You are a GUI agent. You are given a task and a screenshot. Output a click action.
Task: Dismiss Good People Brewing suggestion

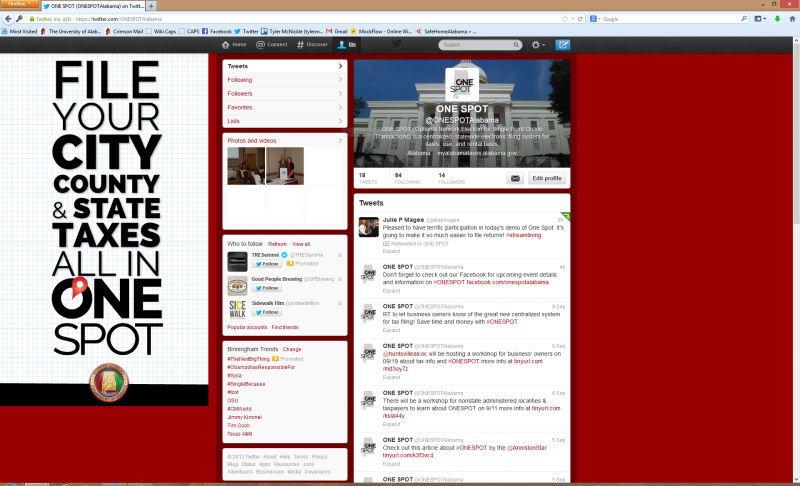(340, 279)
